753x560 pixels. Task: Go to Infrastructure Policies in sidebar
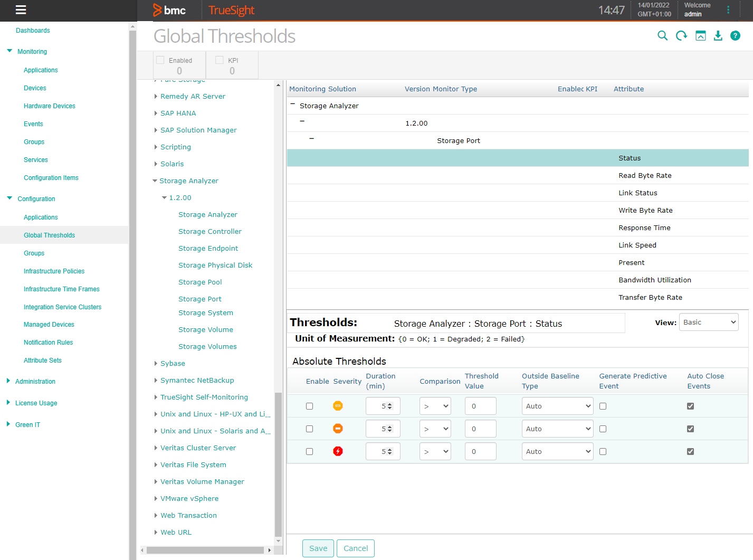[x=55, y=271]
